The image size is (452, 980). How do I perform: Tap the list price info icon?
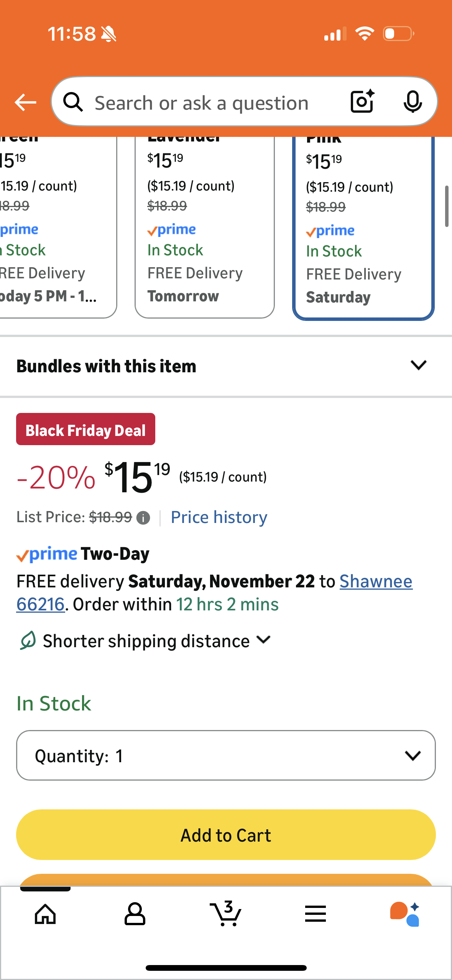tap(143, 518)
